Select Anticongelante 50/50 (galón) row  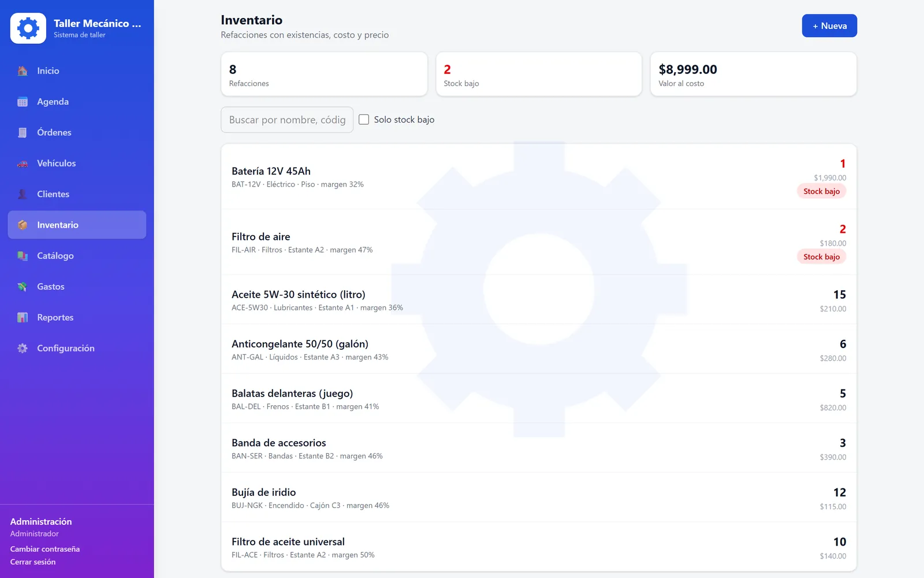pos(539,349)
